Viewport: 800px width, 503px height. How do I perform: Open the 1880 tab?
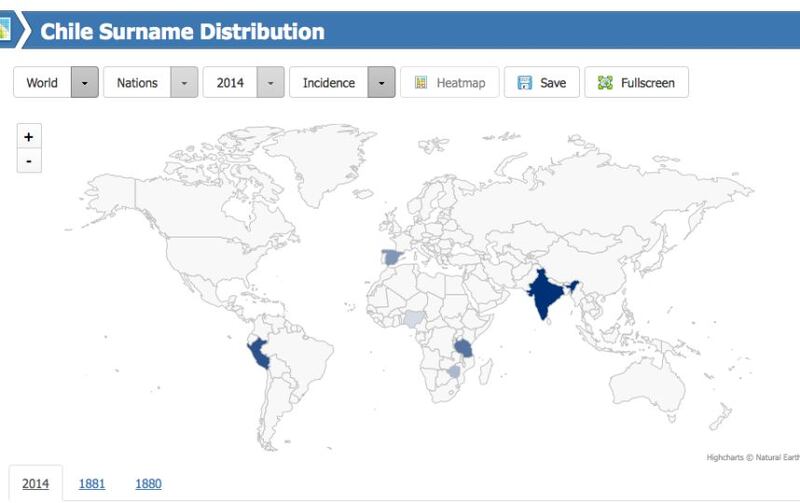(148, 483)
